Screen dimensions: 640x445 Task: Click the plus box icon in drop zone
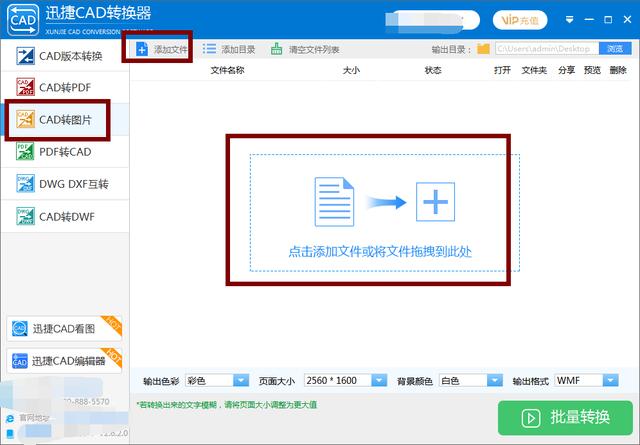tap(436, 202)
